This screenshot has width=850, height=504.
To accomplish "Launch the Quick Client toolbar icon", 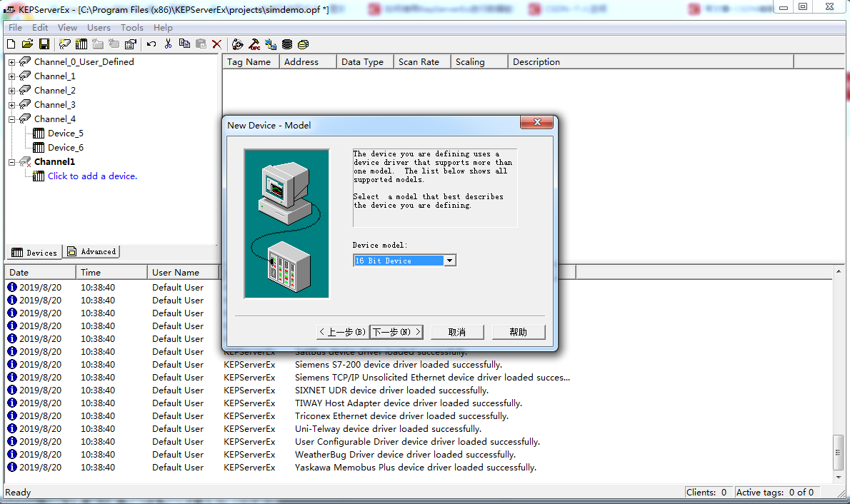I will tap(237, 44).
